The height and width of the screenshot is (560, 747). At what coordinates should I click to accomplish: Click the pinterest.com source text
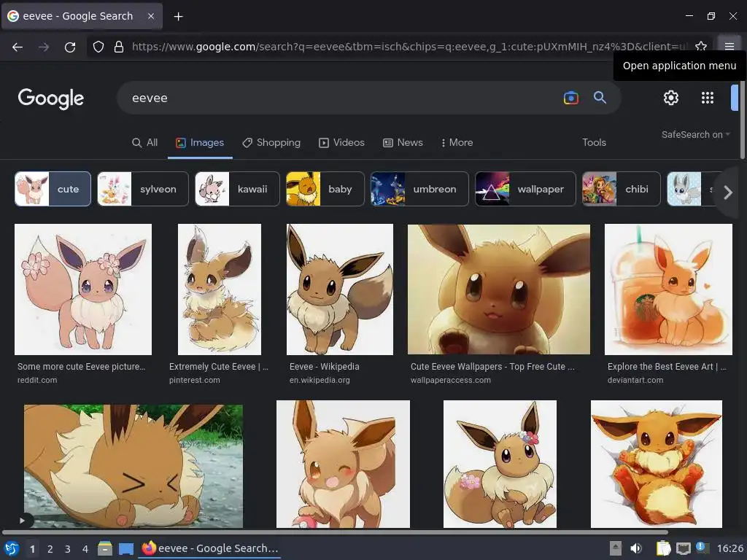coord(194,380)
